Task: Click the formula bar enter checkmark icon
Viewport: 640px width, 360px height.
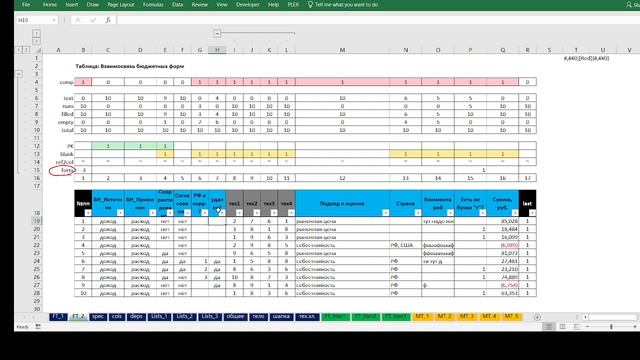Action: [x=93, y=20]
